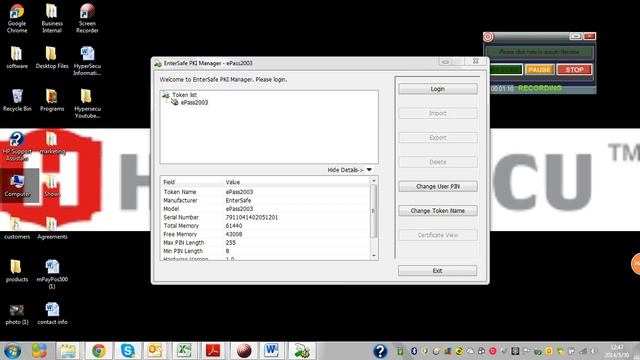640x360 pixels.
Task: Open the mPayPos500 (1) Word document
Action: click(52, 274)
